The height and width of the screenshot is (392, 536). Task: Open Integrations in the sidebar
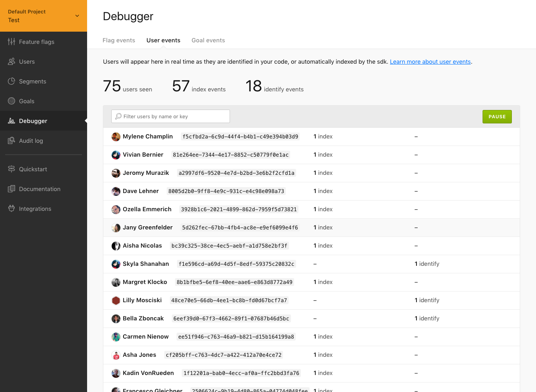point(44,208)
